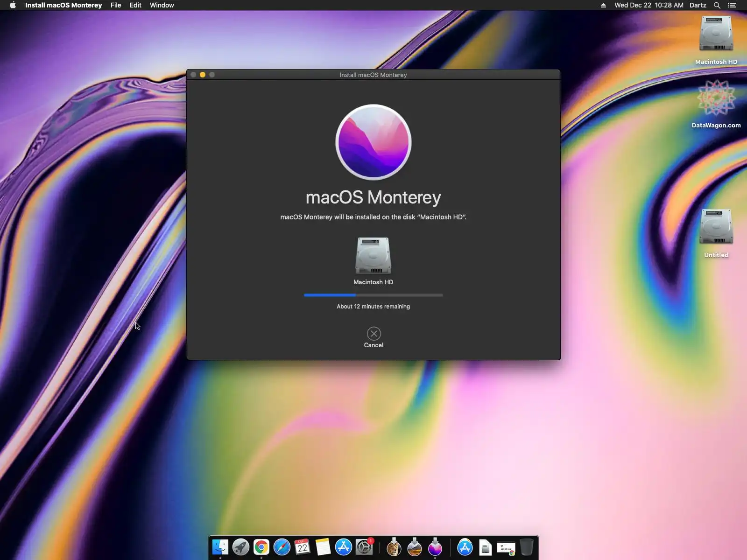Open the Dartz user menu

pyautogui.click(x=698, y=5)
